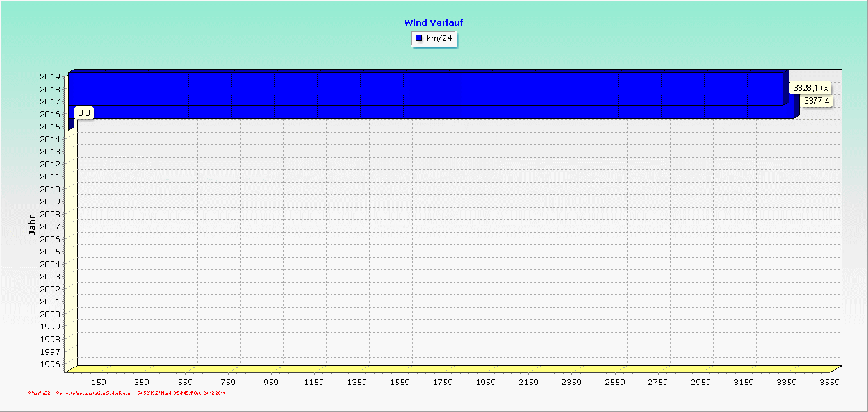Click year 2002 on the vertical axis
The width and height of the screenshot is (868, 412).
[x=50, y=290]
